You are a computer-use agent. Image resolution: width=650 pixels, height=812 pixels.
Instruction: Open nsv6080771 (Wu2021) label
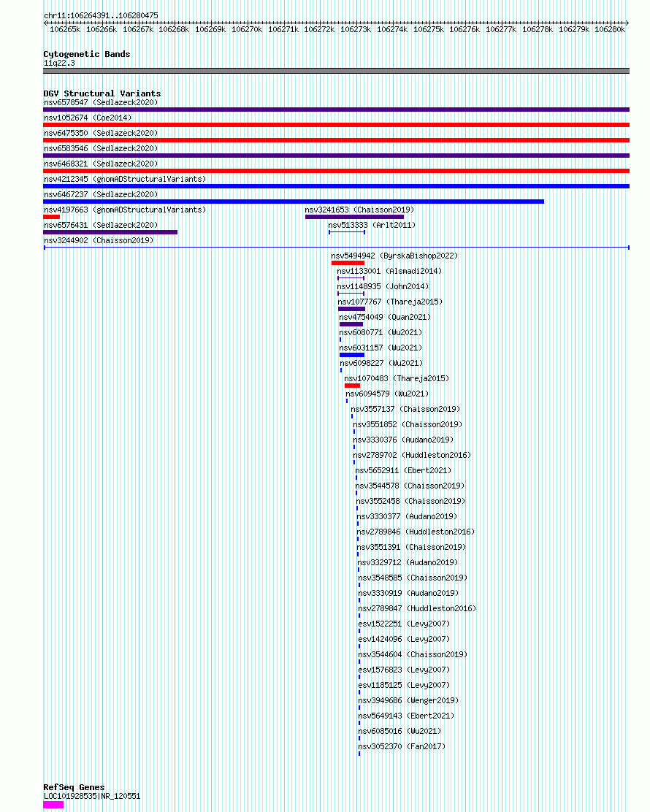381,332
